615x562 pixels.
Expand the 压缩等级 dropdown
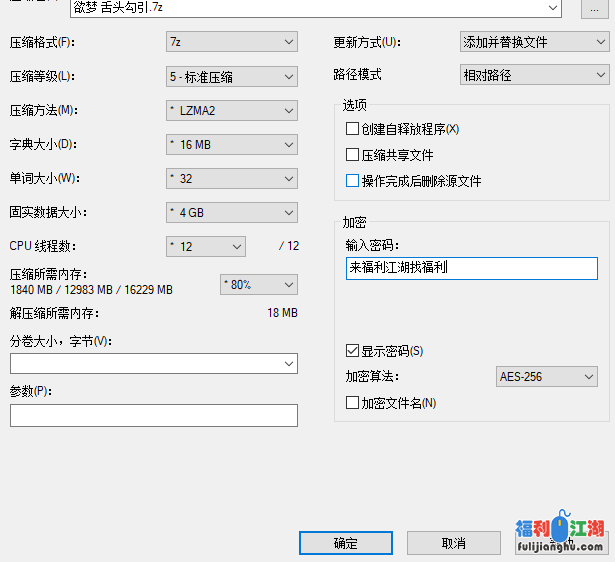click(231, 77)
